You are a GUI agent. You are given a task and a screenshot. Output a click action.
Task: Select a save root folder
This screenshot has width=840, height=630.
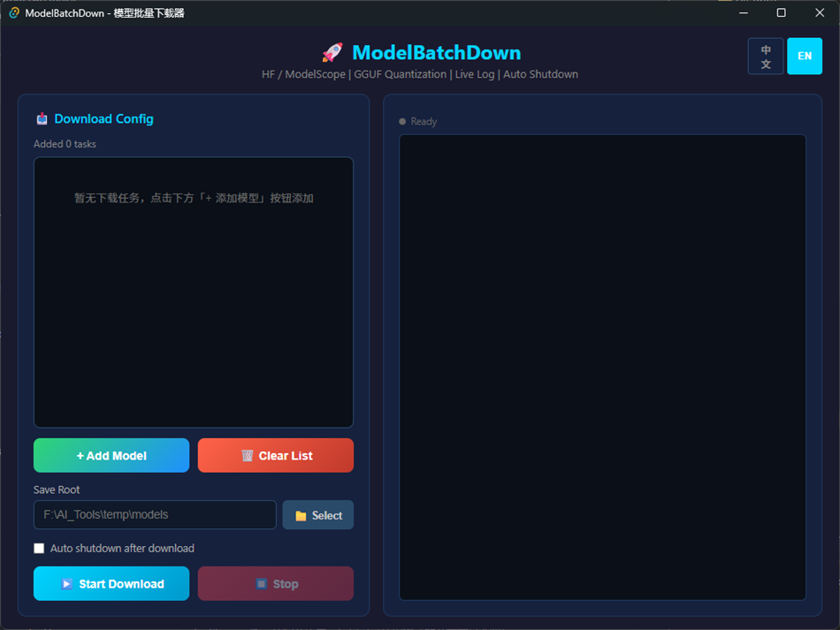click(317, 515)
